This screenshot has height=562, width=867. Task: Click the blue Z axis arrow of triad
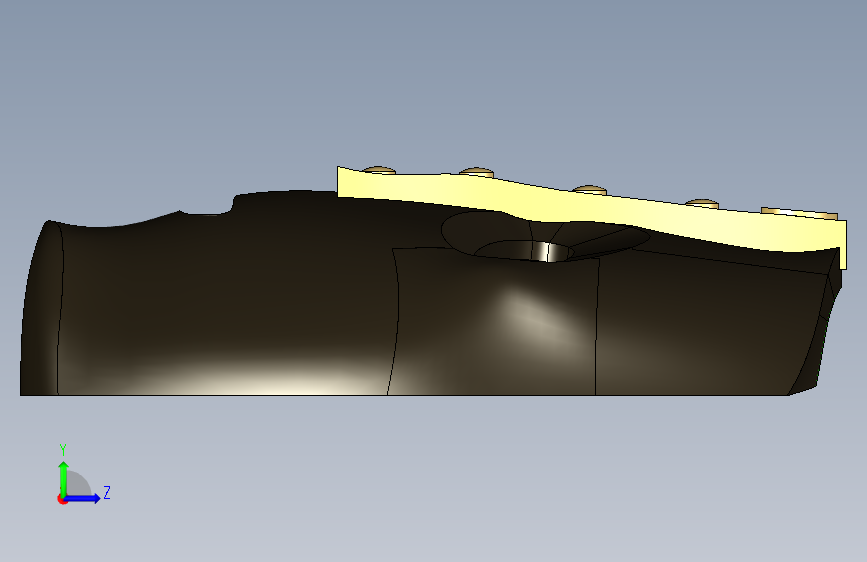click(x=83, y=498)
